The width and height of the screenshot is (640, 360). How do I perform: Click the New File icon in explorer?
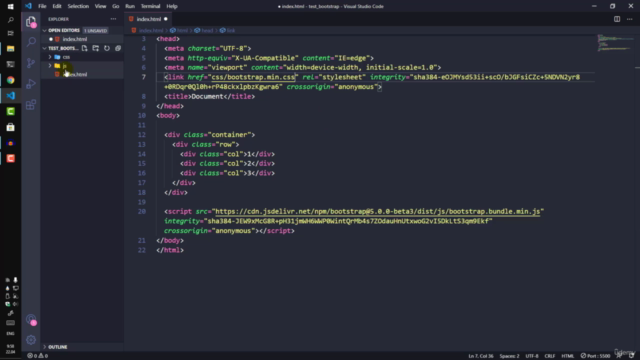[x=84, y=48]
